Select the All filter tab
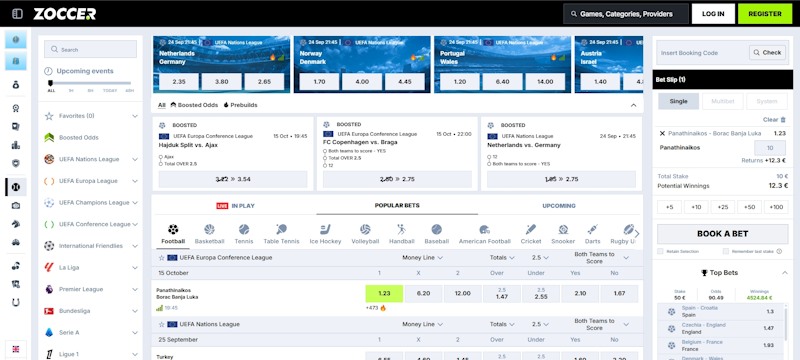The width and height of the screenshot is (800, 360). coord(162,105)
